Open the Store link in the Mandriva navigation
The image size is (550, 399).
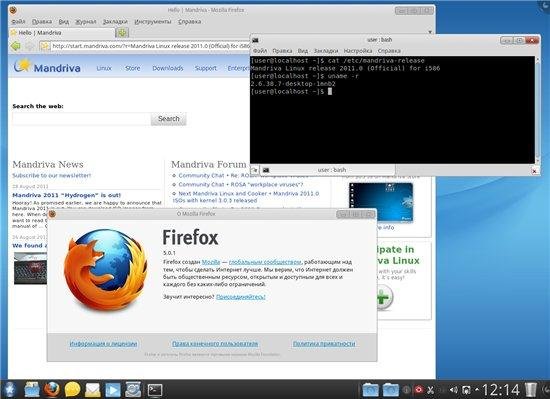[133, 68]
